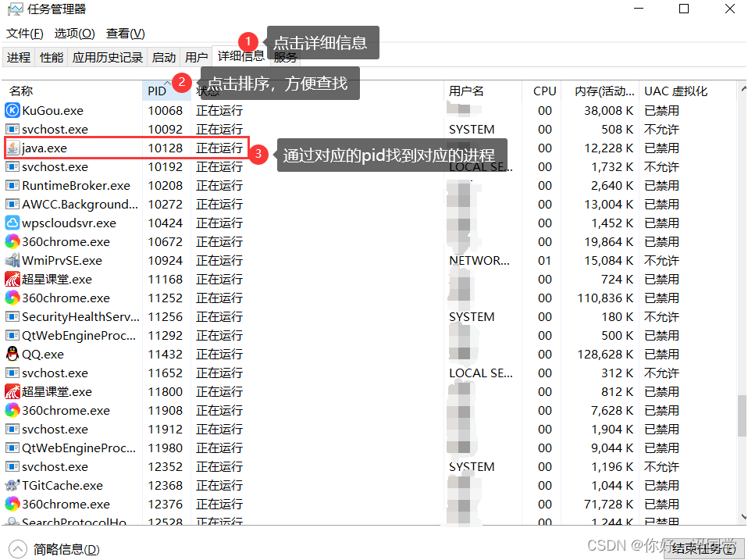748x560 pixels.
Task: Click icon of svchost.exe PID 11652
Action: [x=12, y=373]
